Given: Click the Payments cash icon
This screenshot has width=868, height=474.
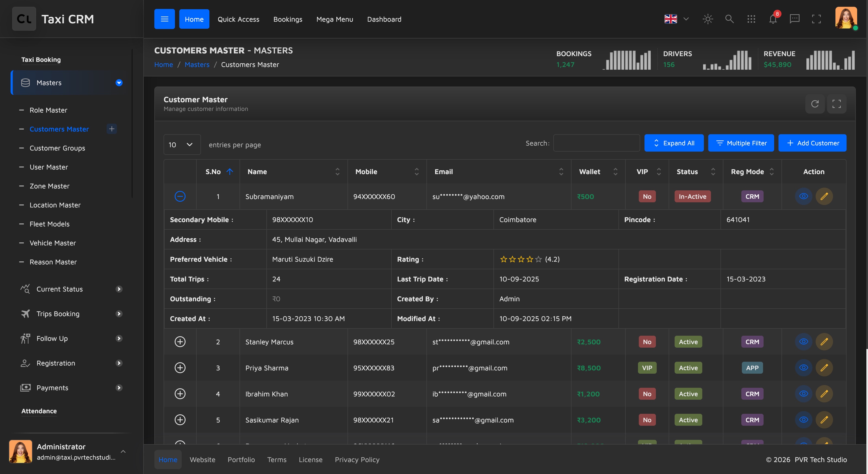Looking at the screenshot, I should (25, 388).
